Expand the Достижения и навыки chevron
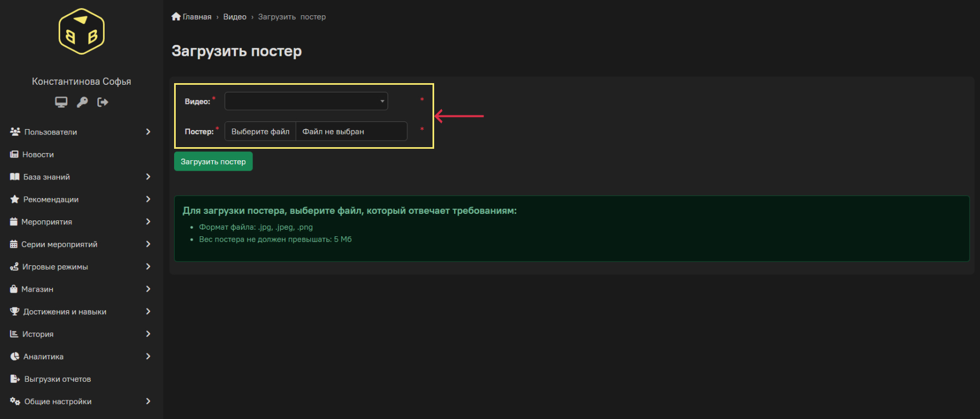This screenshot has height=419, width=980. [148, 311]
